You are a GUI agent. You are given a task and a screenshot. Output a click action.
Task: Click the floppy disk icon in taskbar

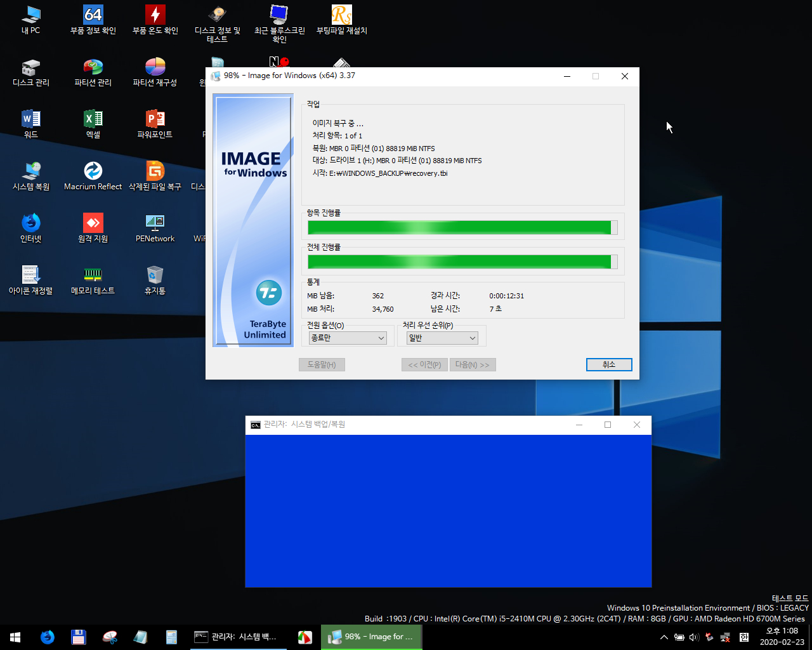79,637
